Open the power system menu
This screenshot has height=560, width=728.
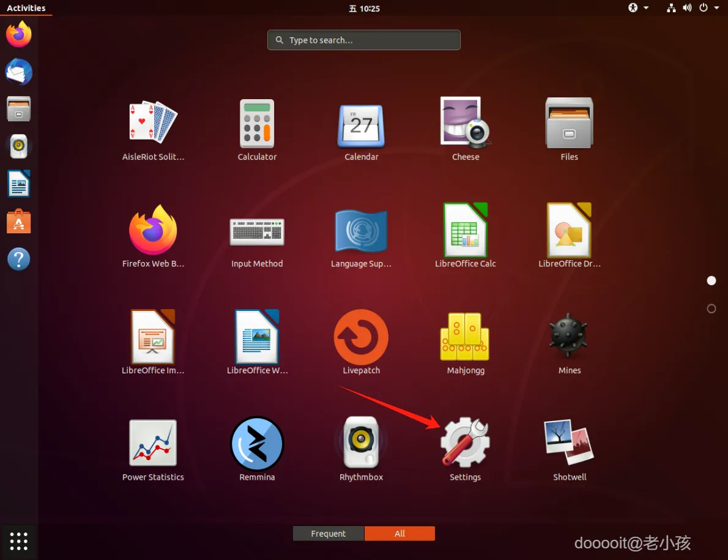[x=708, y=7]
